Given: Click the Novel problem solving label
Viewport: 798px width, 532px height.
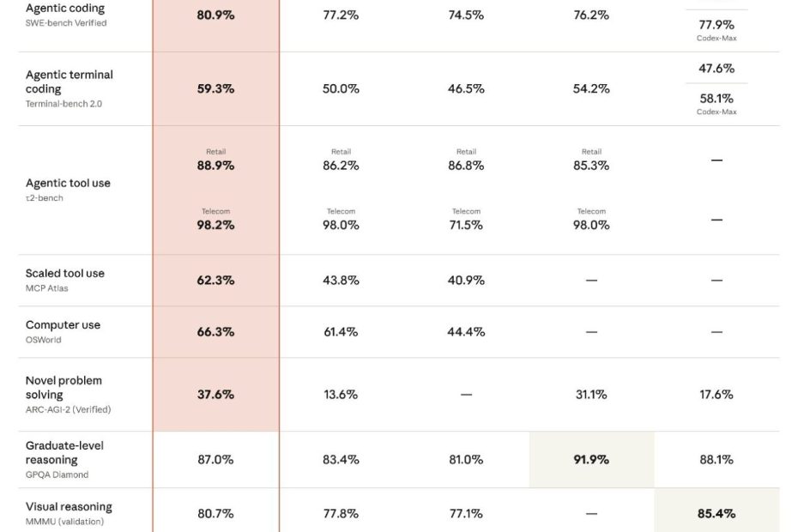Looking at the screenshot, I should [63, 387].
